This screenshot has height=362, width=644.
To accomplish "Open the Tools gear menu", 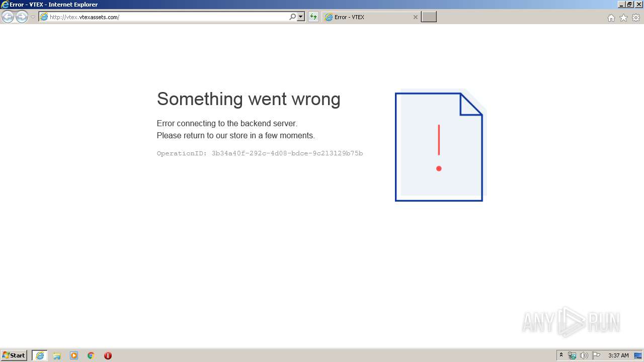I will point(636,18).
